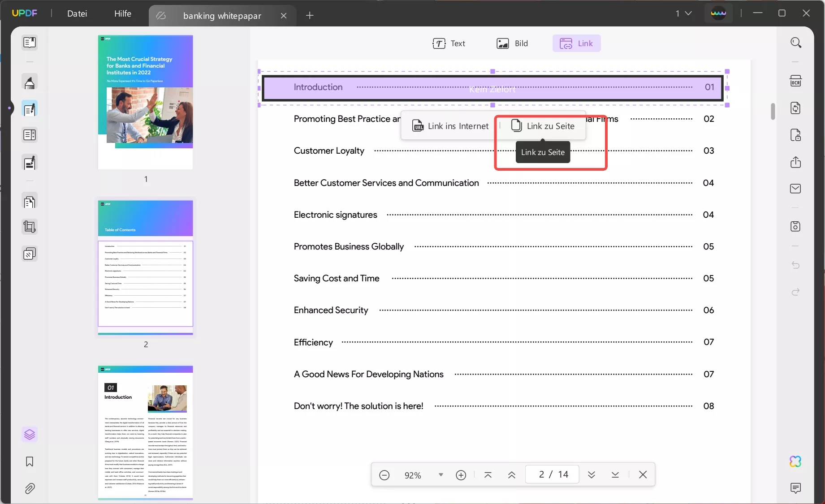Click the user account avatar
Image resolution: width=825 pixels, height=504 pixels.
pyautogui.click(x=718, y=13)
